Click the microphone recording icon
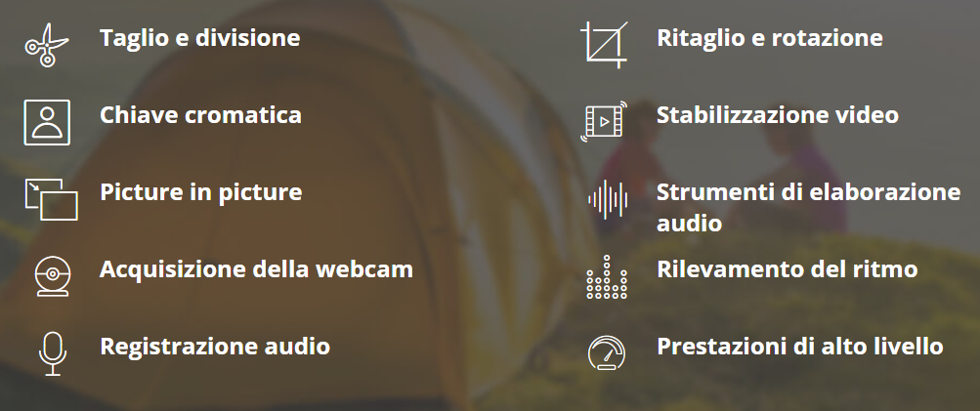 pyautogui.click(x=53, y=353)
